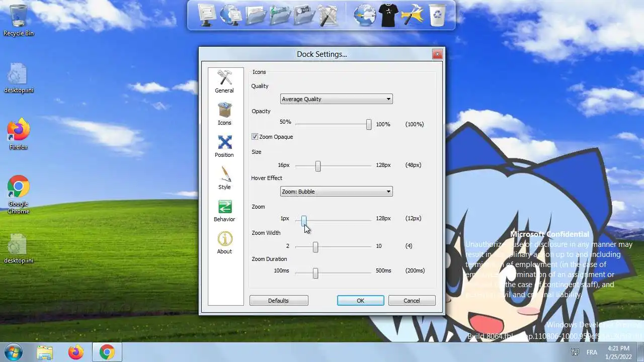Open the Behavior settings section
This screenshot has width=644, height=362.
(x=224, y=211)
